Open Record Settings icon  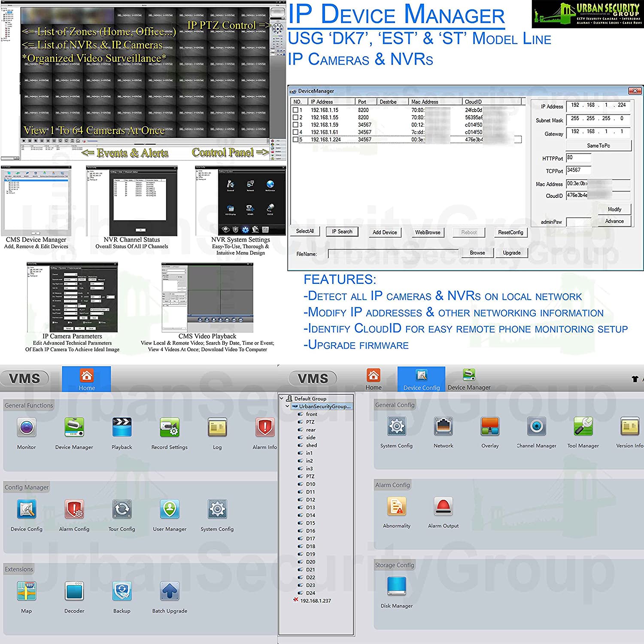tap(170, 427)
